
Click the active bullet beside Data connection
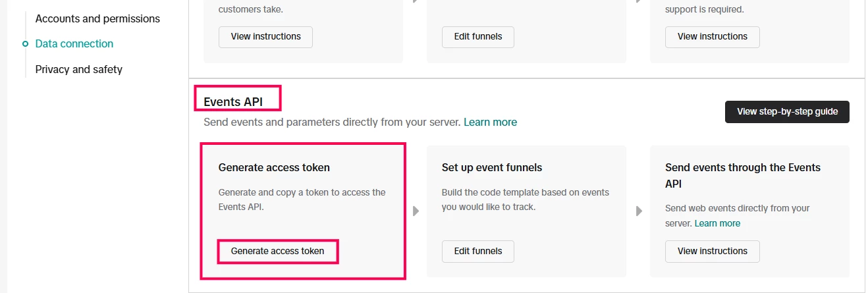click(x=25, y=44)
